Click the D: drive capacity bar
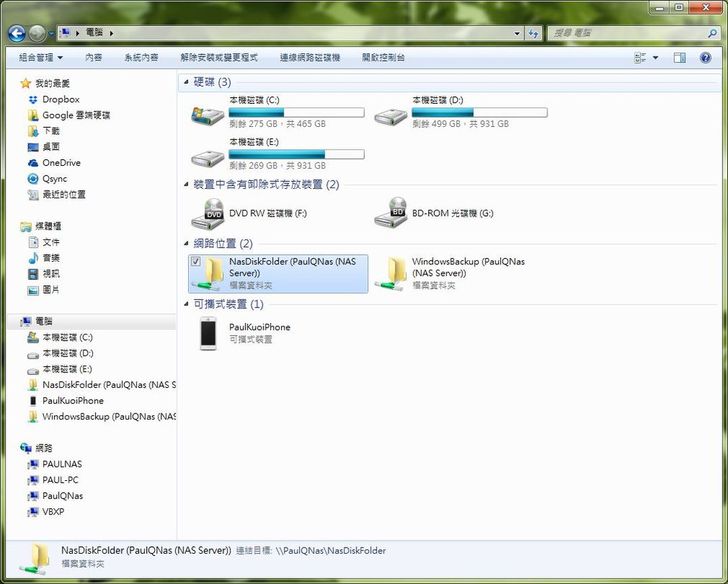The image size is (728, 584). coord(480,112)
